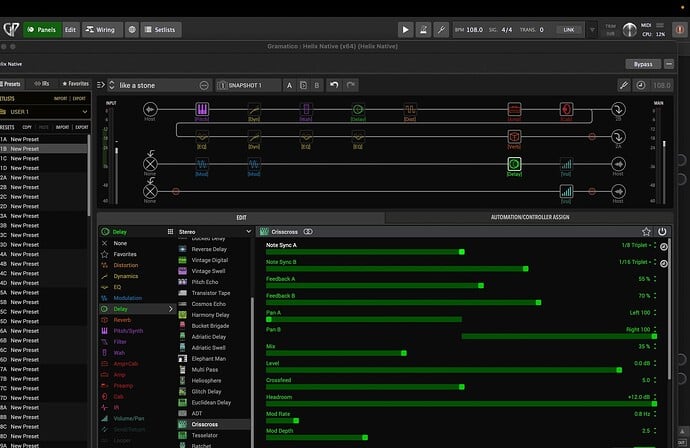The width and height of the screenshot is (690, 448).
Task: Switch to the Presets tab
Action: [x=11, y=84]
